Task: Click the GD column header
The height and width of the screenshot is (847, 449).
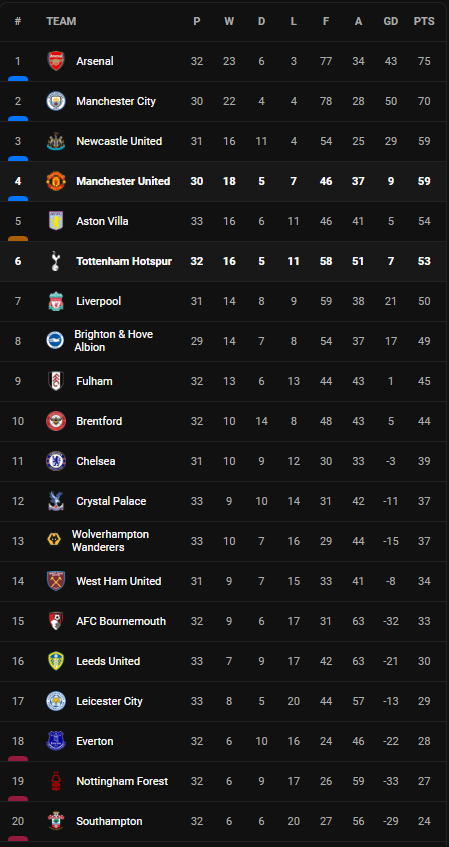Action: (x=391, y=21)
